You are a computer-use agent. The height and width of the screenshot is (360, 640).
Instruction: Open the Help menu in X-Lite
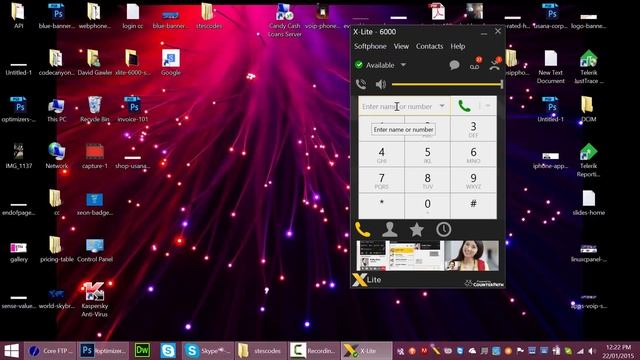coord(458,46)
